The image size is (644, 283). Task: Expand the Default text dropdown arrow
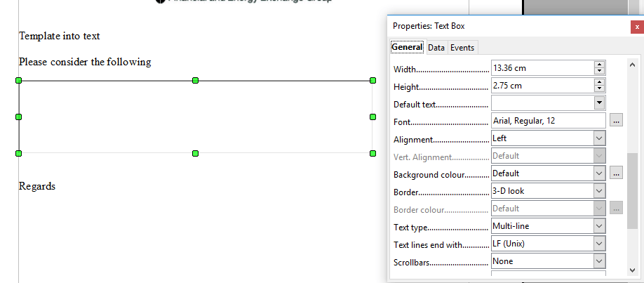tap(599, 103)
